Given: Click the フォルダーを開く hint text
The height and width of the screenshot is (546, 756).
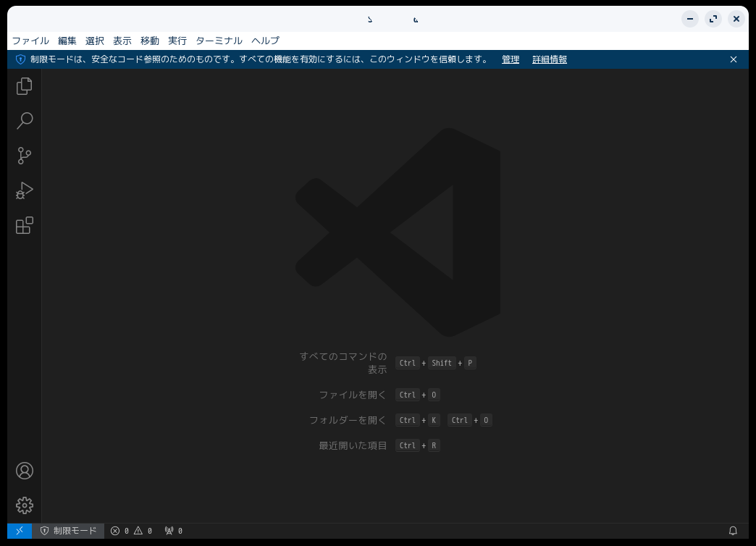Looking at the screenshot, I should [348, 420].
